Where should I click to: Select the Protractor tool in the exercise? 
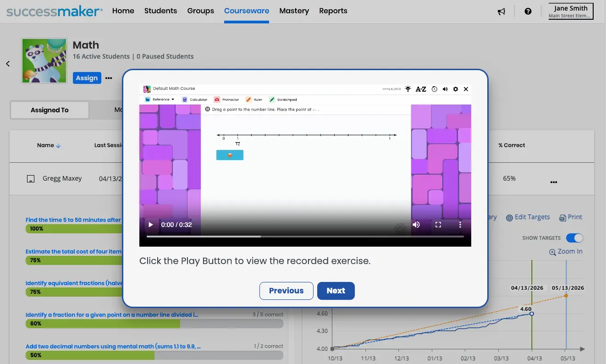pyautogui.click(x=227, y=99)
